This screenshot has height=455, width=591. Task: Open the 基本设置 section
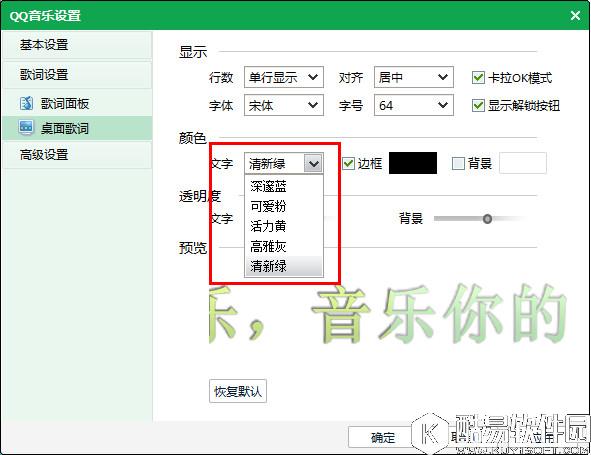[77, 45]
